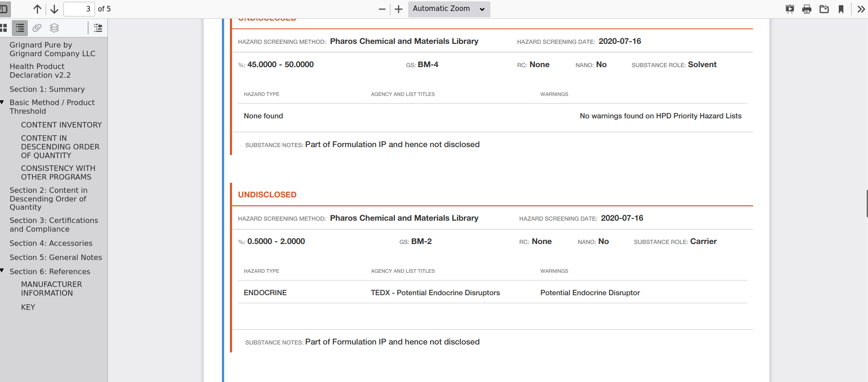The image size is (868, 382).
Task: Jump to MANUFACTURER INFORMATION outline item
Action: coord(52,289)
